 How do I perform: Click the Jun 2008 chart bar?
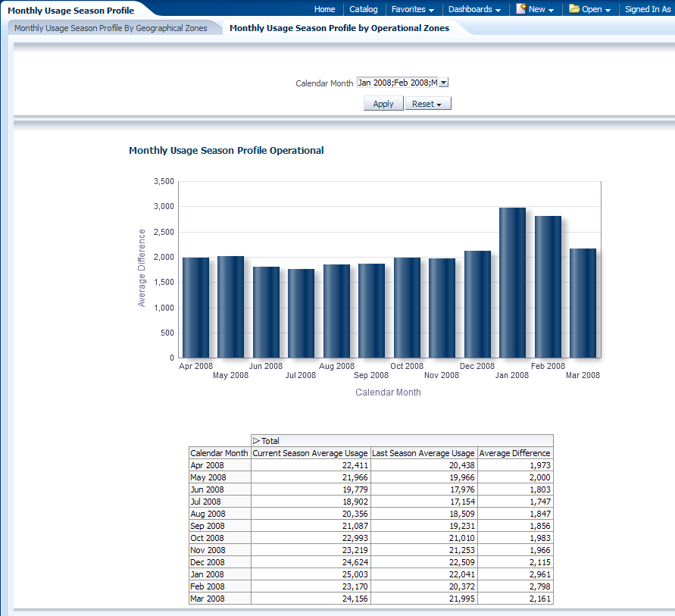(x=266, y=312)
